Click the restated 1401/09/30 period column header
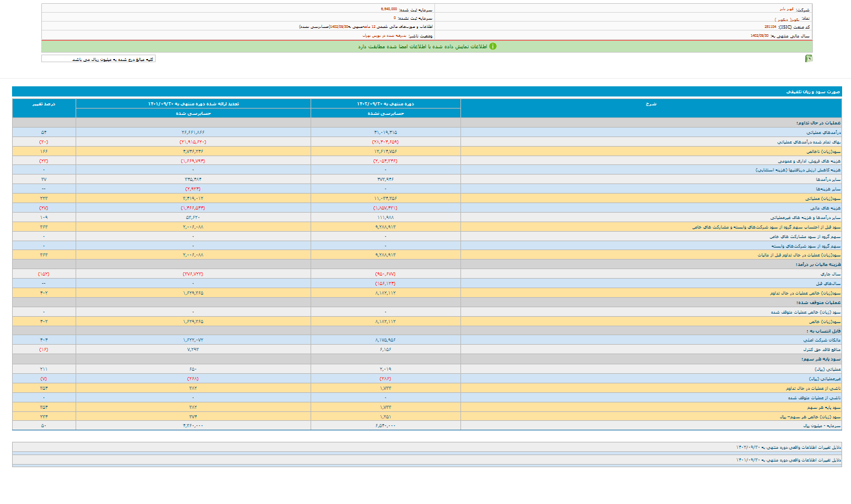This screenshot has width=851, height=504. point(193,103)
